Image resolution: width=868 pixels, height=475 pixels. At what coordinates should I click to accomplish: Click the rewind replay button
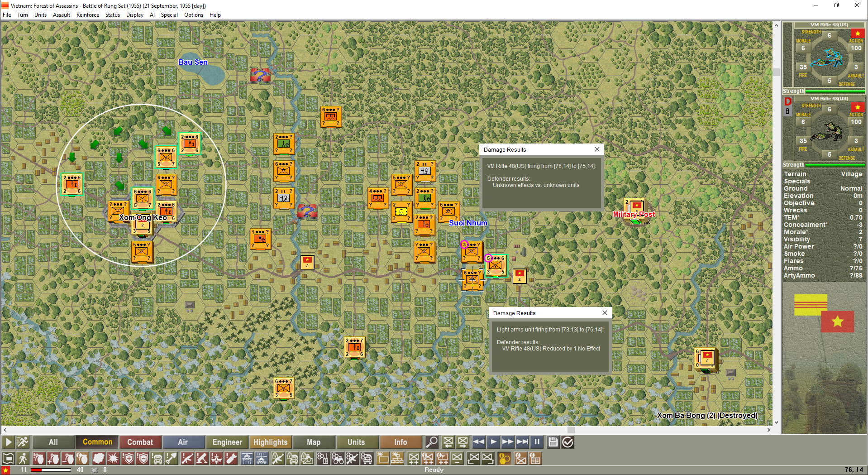click(x=479, y=442)
